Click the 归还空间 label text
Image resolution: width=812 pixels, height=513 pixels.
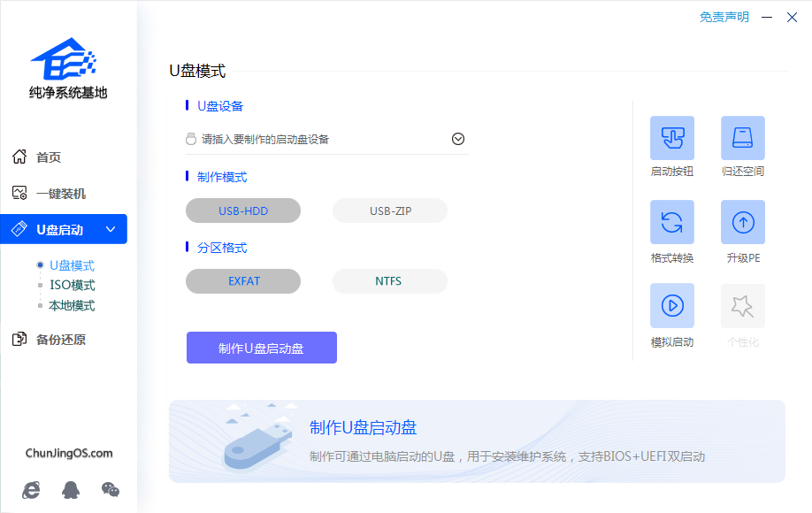click(x=743, y=172)
